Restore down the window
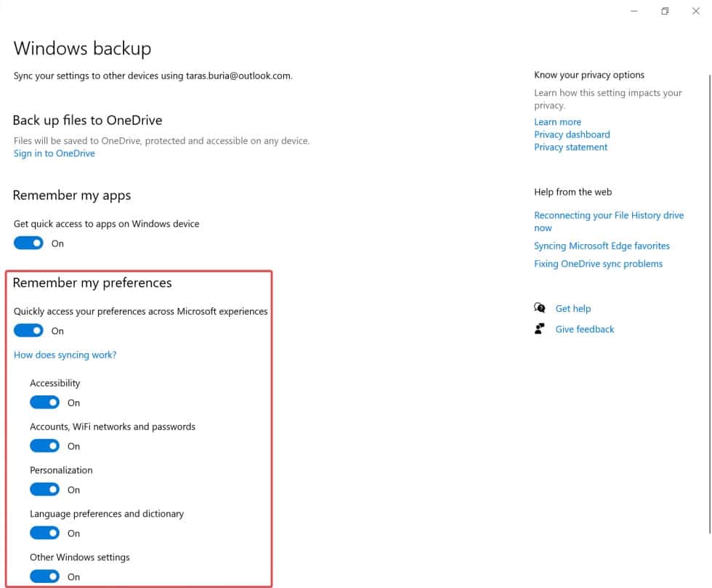This screenshot has width=712, height=588. pyautogui.click(x=665, y=11)
